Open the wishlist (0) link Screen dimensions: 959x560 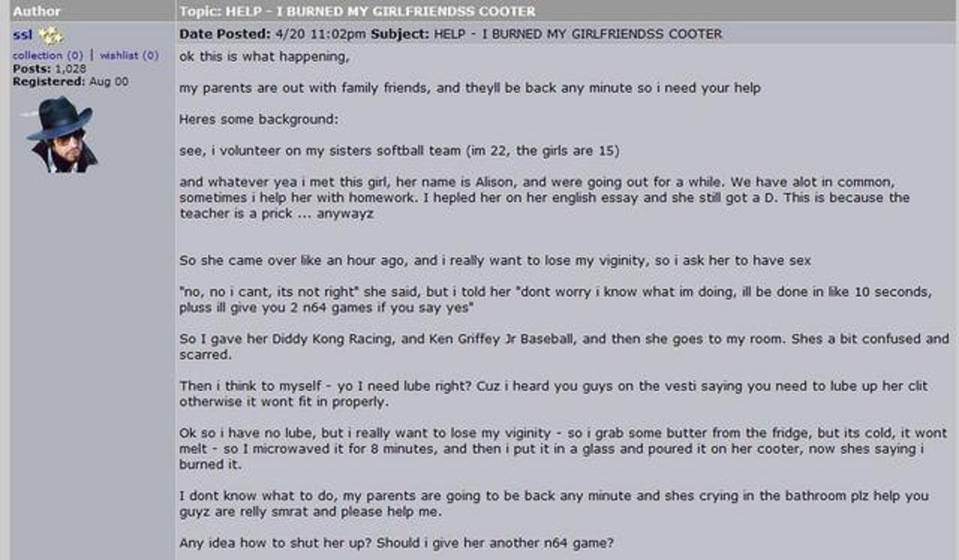point(129,55)
